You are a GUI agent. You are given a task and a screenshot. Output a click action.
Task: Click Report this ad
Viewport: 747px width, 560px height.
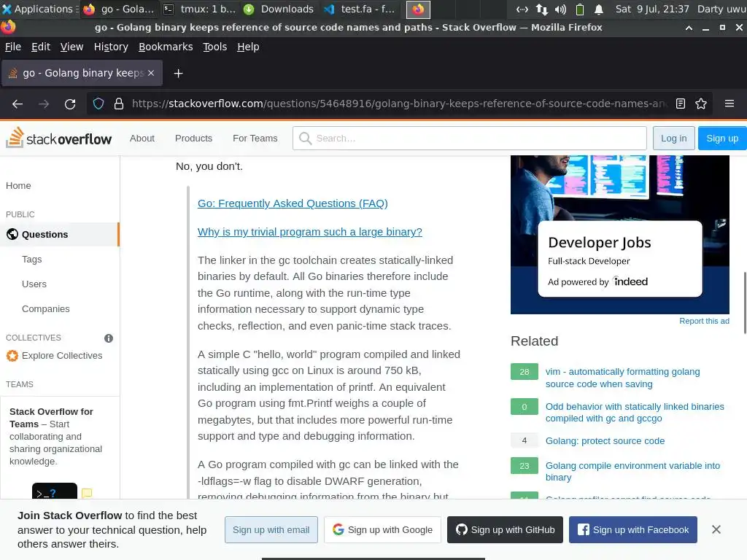pos(704,321)
